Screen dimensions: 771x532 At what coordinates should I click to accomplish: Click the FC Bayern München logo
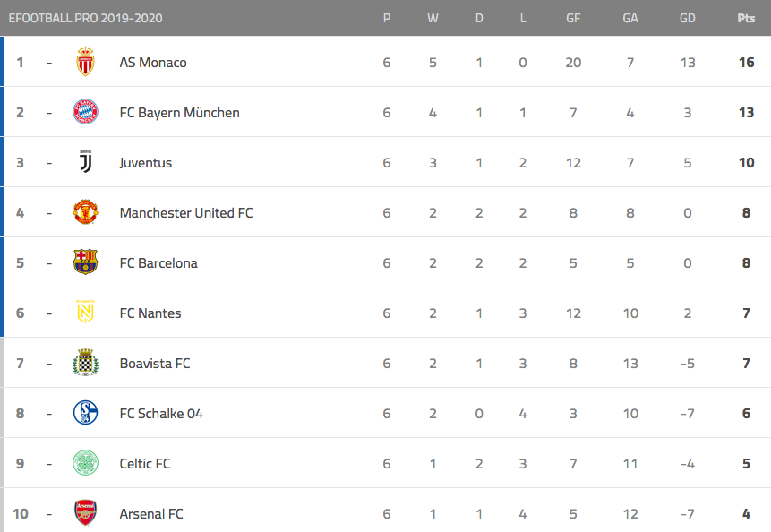(x=86, y=112)
